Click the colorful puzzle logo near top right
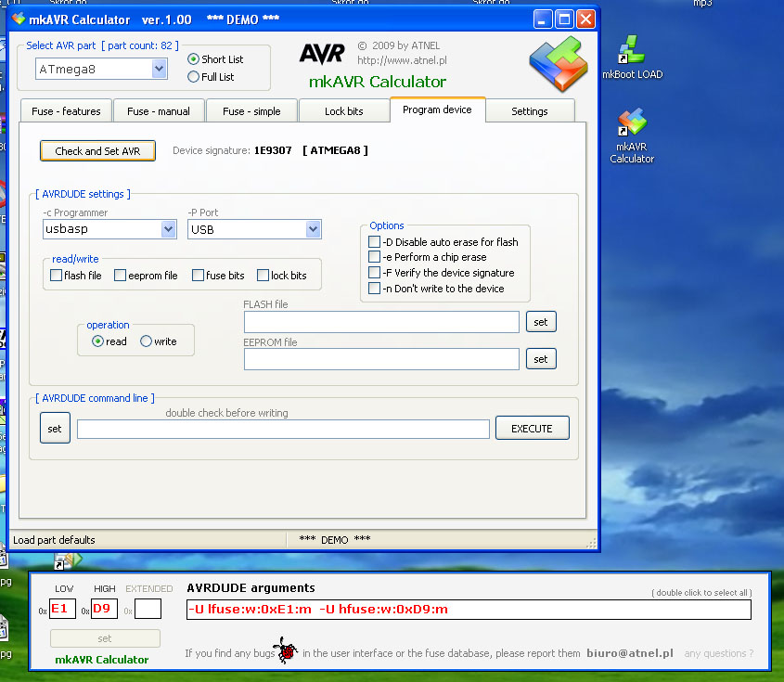The image size is (784, 682). pyautogui.click(x=558, y=65)
